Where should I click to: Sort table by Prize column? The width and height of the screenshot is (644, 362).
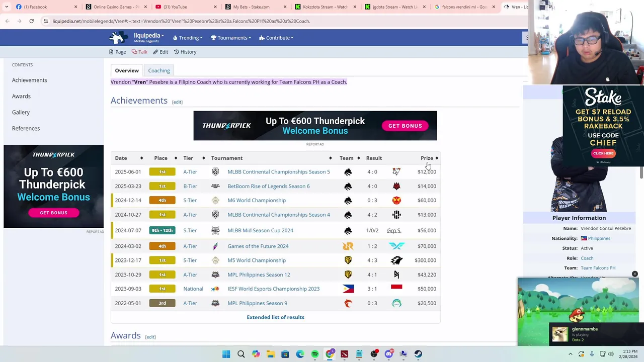click(x=429, y=158)
